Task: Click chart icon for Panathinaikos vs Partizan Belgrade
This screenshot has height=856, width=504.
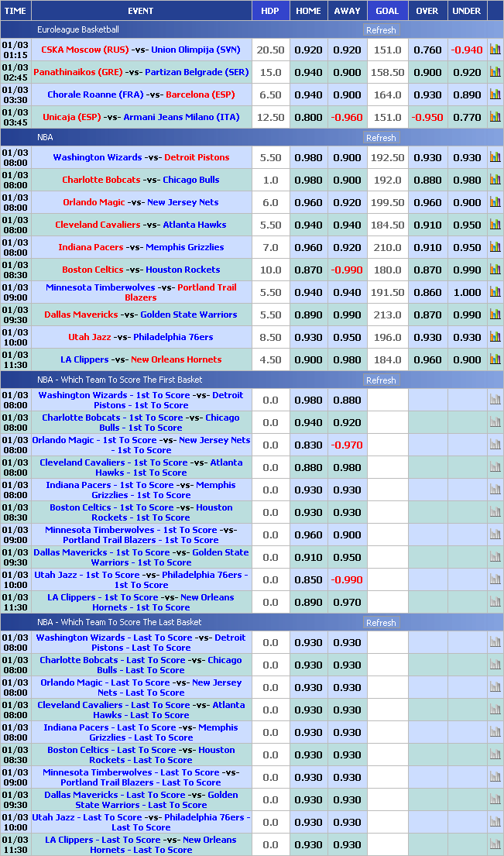Action: coord(495,72)
